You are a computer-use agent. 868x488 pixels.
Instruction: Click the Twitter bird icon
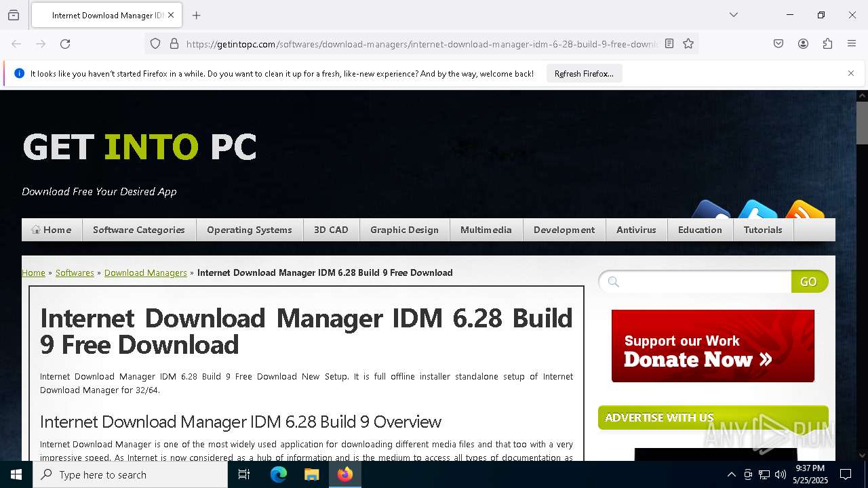coord(757,209)
